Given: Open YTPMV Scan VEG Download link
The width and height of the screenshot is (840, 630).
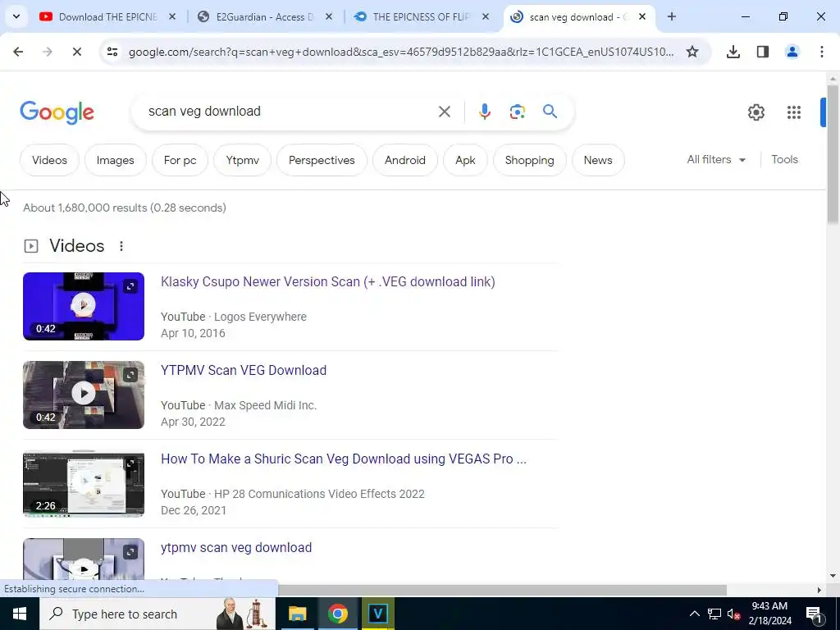Looking at the screenshot, I should click(x=244, y=370).
